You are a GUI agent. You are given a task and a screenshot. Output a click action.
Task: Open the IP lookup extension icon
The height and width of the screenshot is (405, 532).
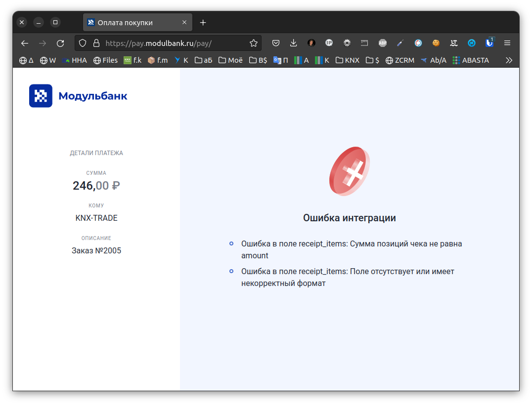(329, 43)
